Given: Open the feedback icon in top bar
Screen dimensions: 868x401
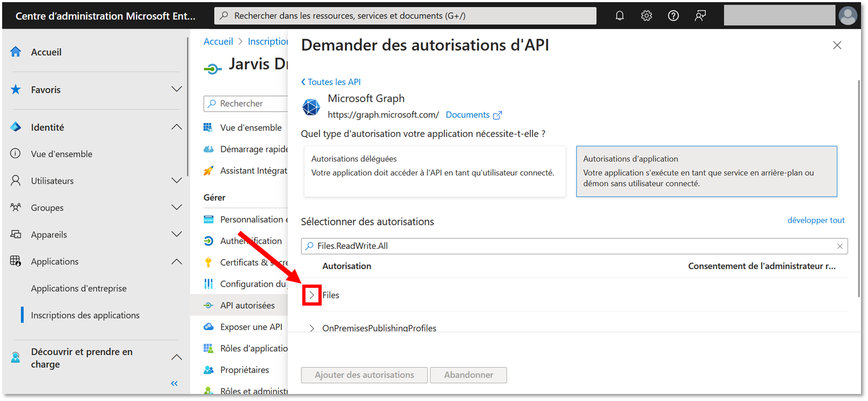Looking at the screenshot, I should [700, 16].
